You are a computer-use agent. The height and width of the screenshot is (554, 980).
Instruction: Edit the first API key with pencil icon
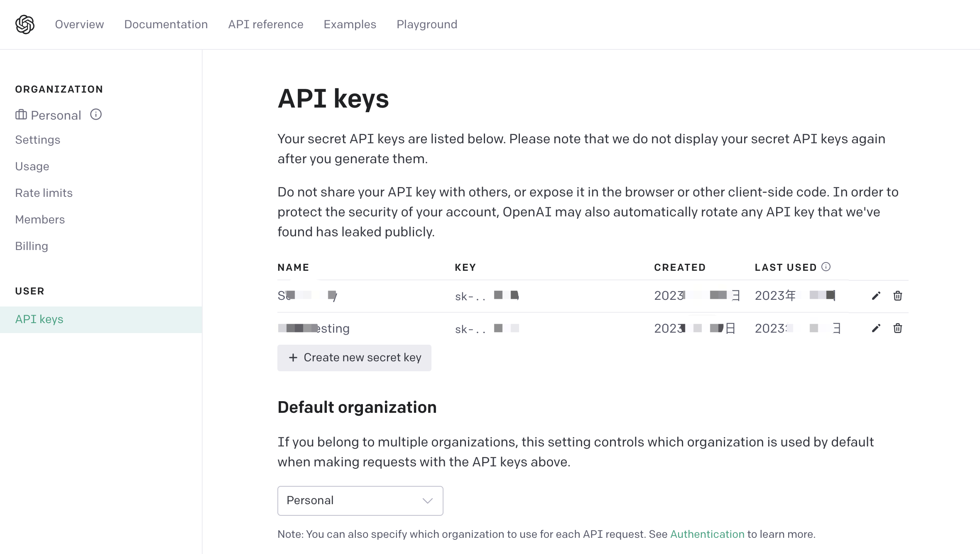point(876,296)
